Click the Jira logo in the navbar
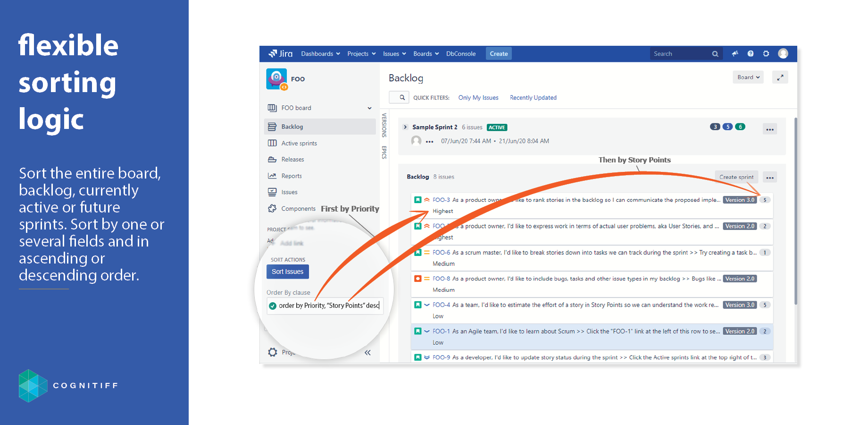 click(x=281, y=54)
